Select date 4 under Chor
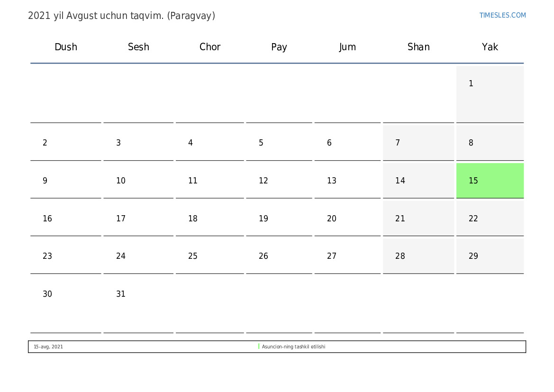Viewport: 554px width, 392px height. tap(209, 143)
